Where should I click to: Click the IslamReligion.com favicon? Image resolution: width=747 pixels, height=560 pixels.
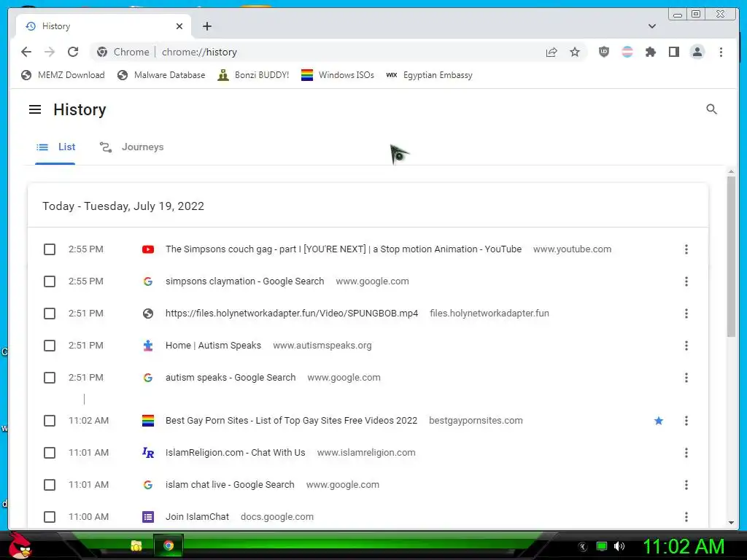point(147,452)
